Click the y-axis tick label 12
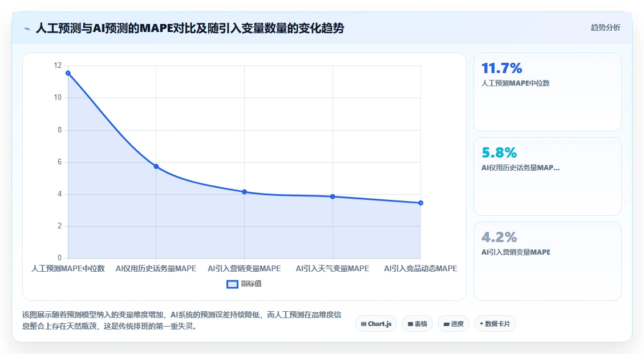 (x=58, y=65)
